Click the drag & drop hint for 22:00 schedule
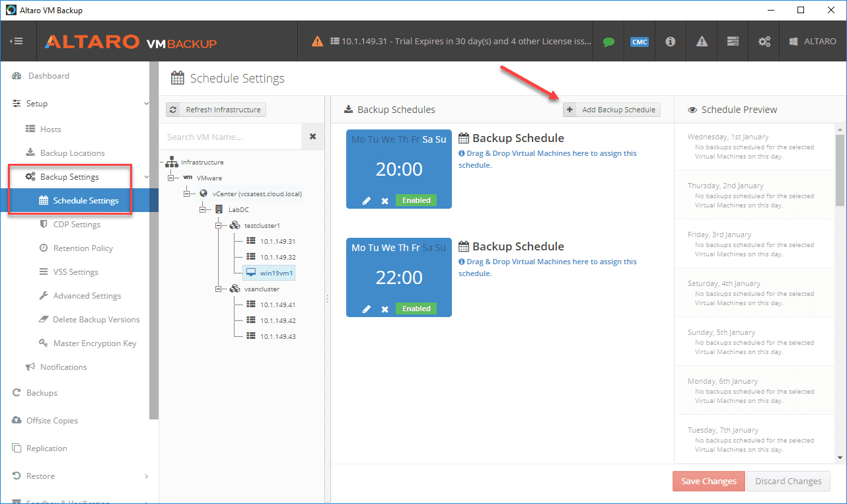Screen dimensions: 847x504 tap(548, 268)
